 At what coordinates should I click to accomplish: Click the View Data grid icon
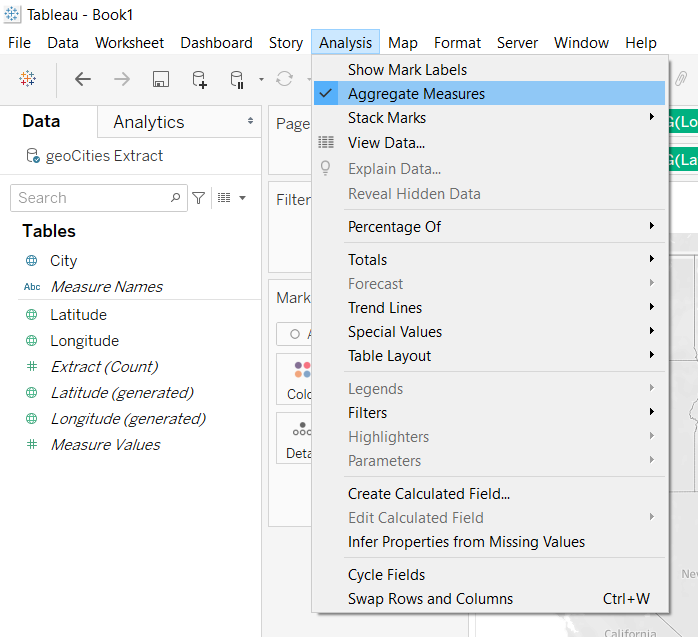tap(326, 142)
